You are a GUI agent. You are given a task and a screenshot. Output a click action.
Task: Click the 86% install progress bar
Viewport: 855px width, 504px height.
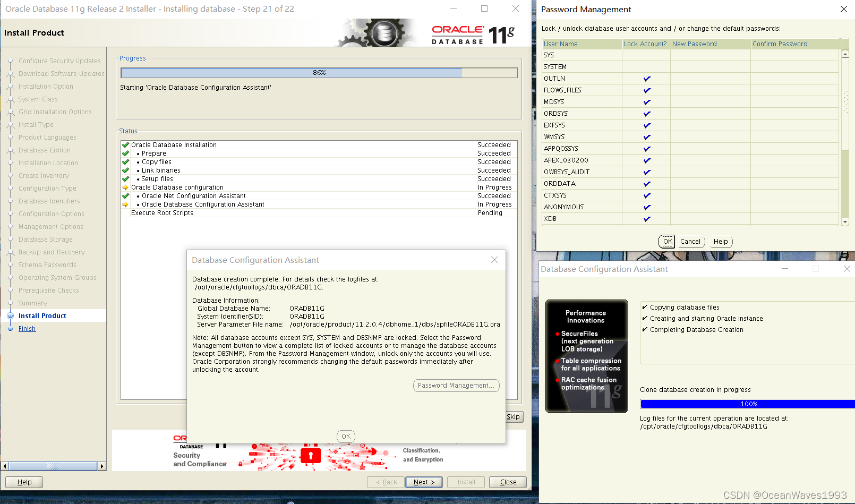(319, 73)
